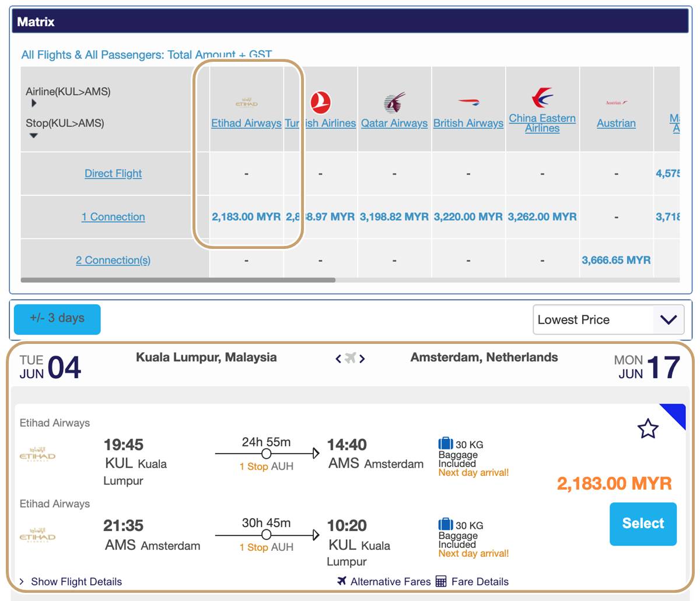Image resolution: width=700 pixels, height=601 pixels.
Task: Open the Qatar Airways link in matrix
Action: click(x=394, y=123)
